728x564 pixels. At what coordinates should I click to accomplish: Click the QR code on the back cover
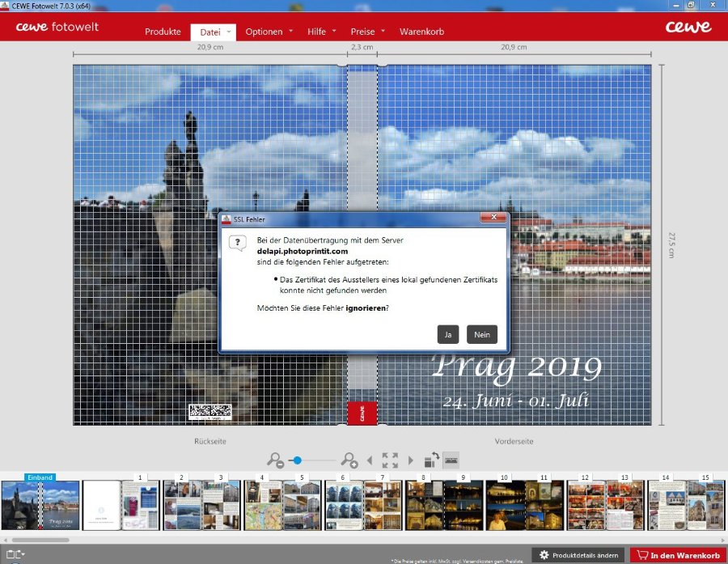coord(210,412)
